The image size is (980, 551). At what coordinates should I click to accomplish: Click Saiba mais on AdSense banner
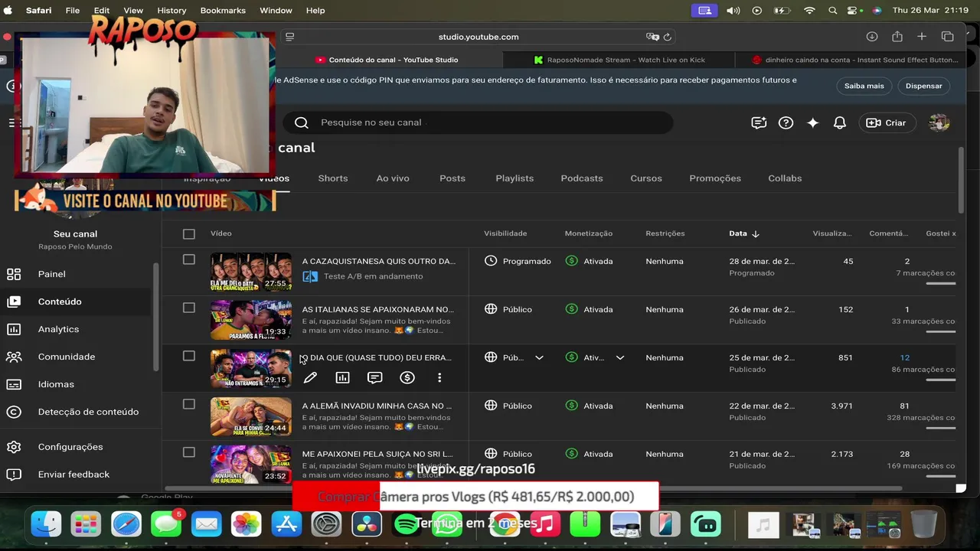point(864,86)
